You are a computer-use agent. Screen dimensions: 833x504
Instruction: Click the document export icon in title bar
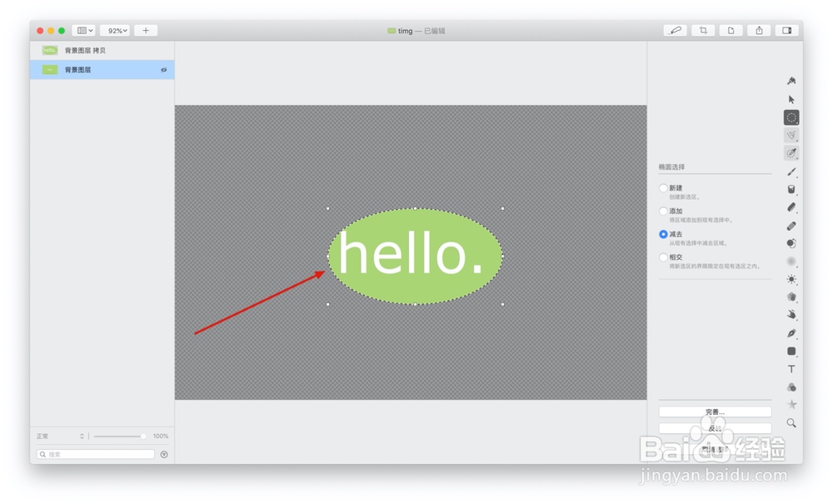(731, 30)
